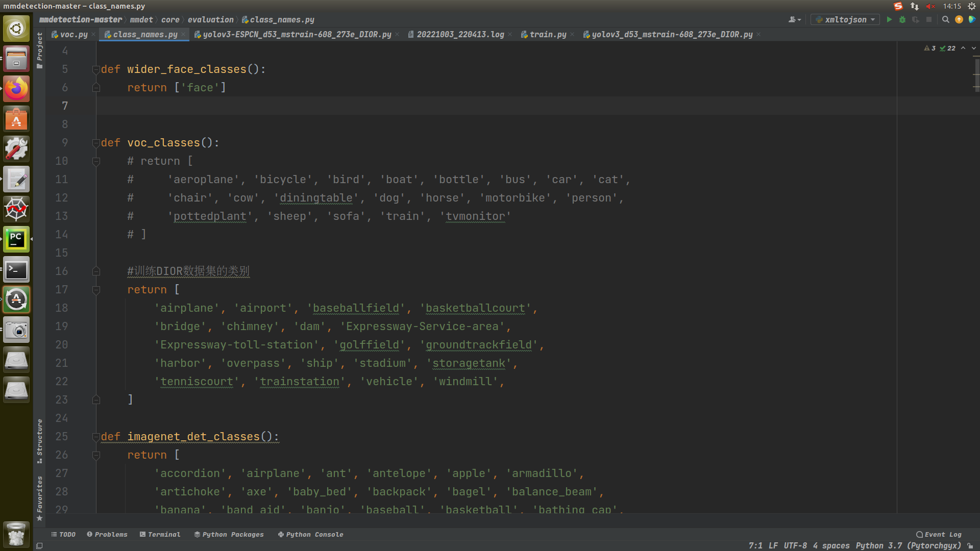This screenshot has width=980, height=551.
Task: Toggle the tool windows quick-access button
Action: coord(39,545)
